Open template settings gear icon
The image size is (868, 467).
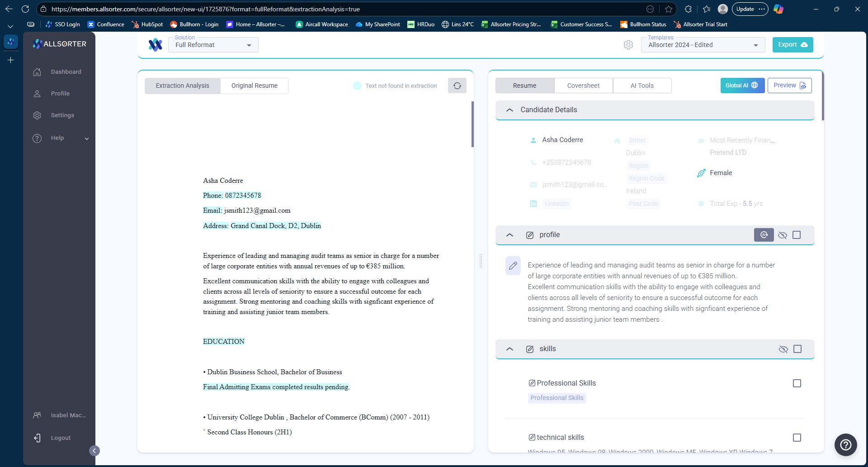click(628, 45)
